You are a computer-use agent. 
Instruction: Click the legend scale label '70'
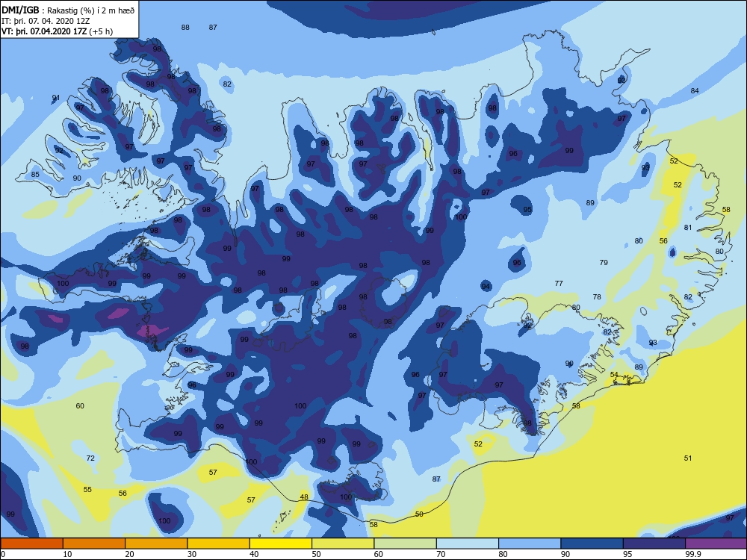441,554
